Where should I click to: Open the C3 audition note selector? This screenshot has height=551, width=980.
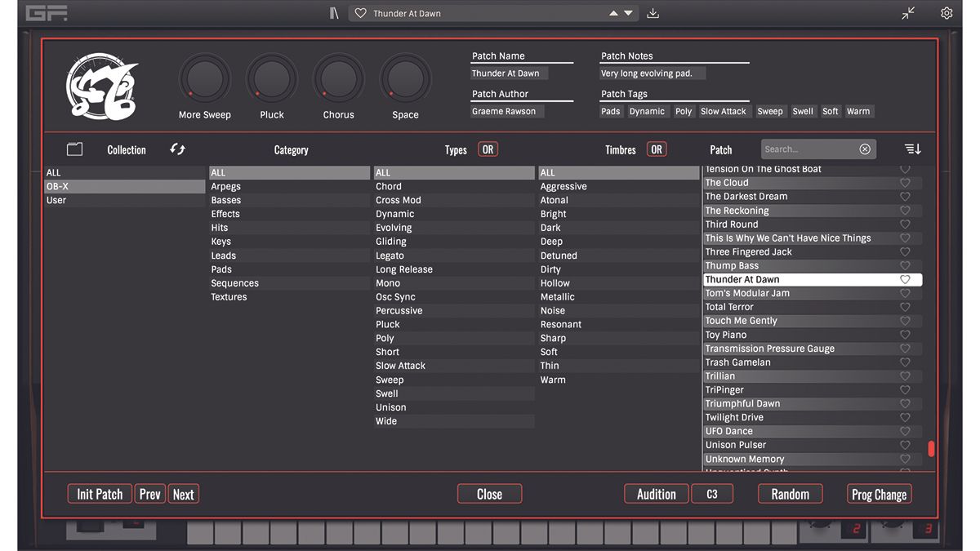(712, 494)
